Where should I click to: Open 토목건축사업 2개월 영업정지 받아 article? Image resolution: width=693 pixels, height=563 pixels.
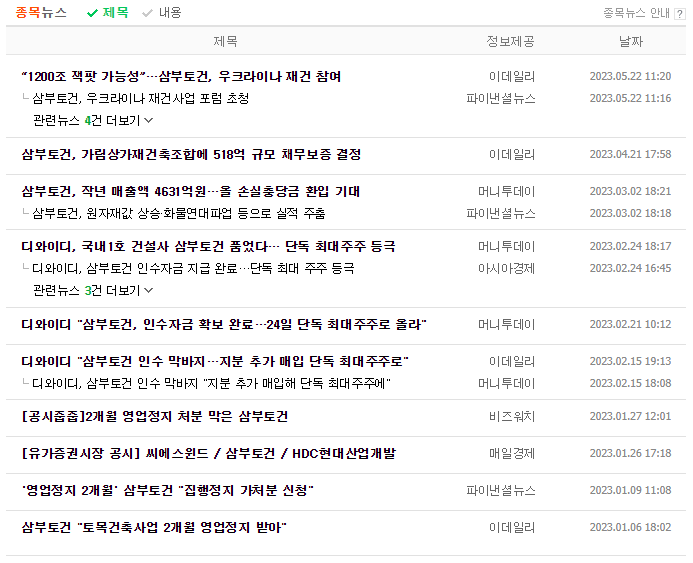[154, 527]
